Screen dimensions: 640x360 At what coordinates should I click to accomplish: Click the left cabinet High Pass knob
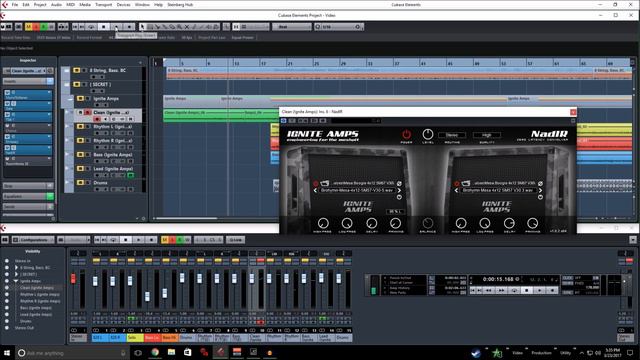pyautogui.click(x=323, y=223)
